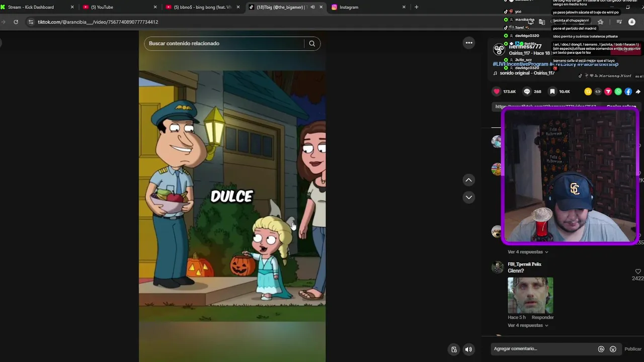Open more share options arrow
This screenshot has width=644, height=362.
click(x=638, y=92)
